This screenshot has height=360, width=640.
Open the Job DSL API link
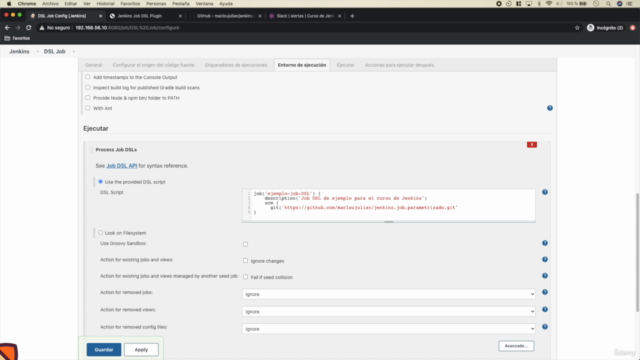tap(122, 166)
